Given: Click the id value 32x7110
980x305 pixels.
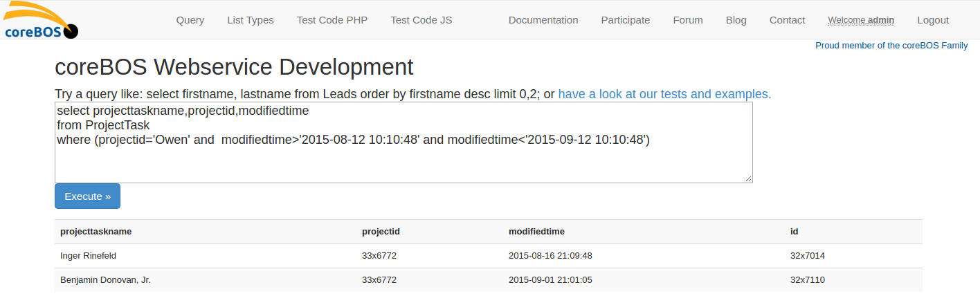Looking at the screenshot, I should coord(808,280).
